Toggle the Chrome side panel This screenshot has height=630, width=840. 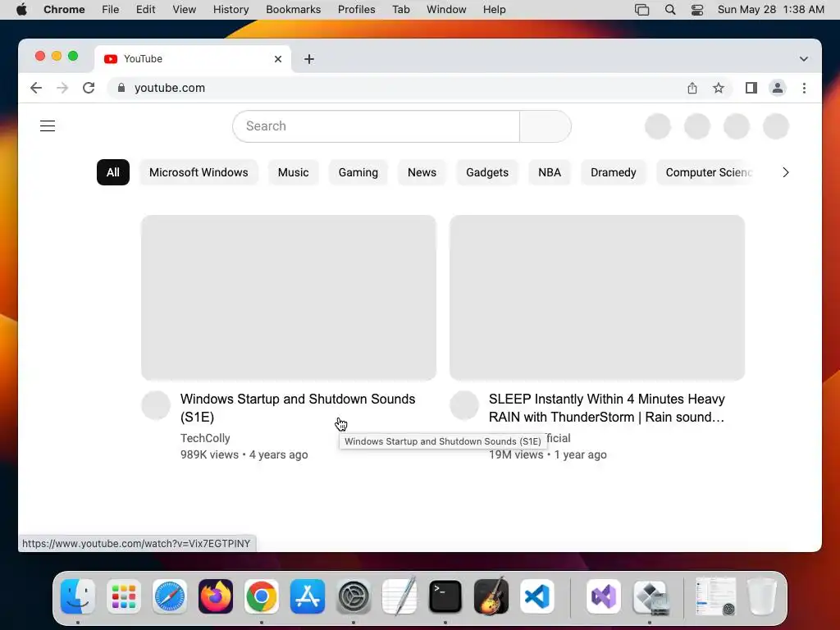751,88
